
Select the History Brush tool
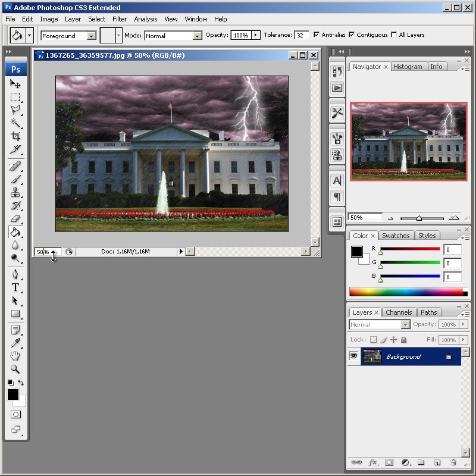pos(15,205)
